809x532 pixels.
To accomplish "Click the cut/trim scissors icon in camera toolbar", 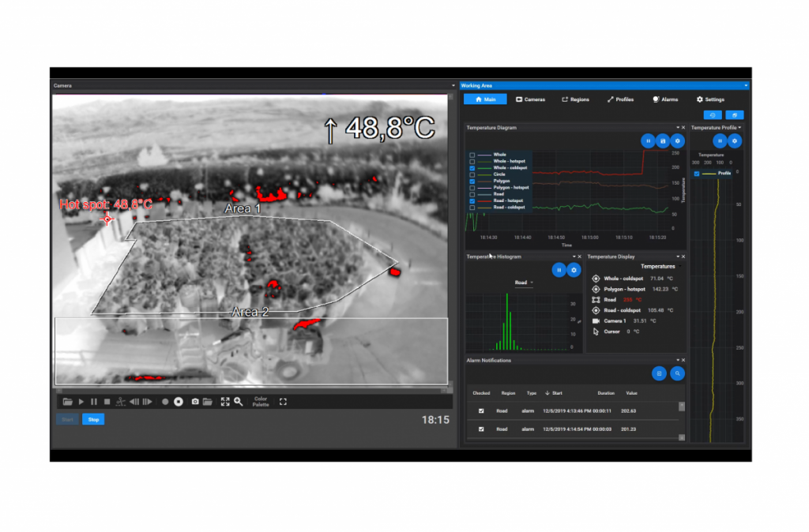I will [x=120, y=402].
